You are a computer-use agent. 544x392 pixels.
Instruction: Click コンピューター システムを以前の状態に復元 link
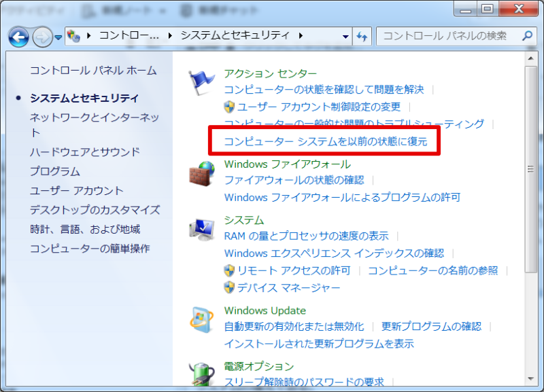tap(326, 141)
